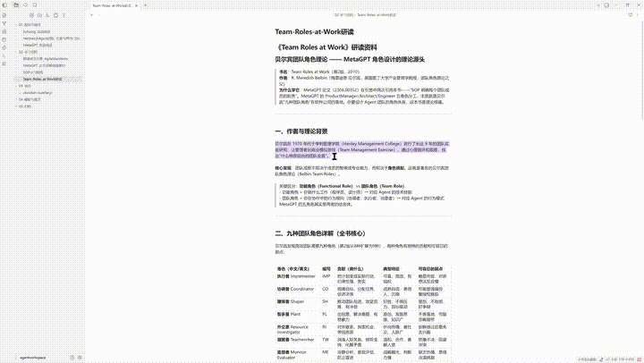Open the file explorer folder icon

(16, 5)
